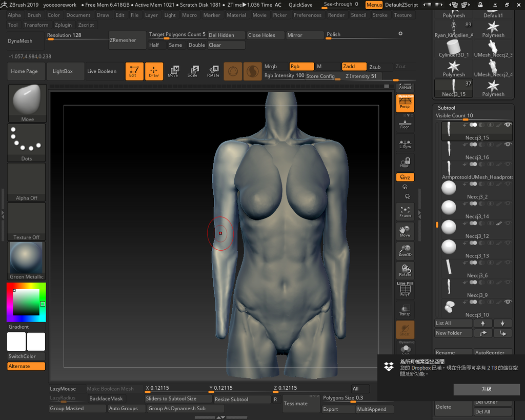Select the Draw mode icon
Image resolution: width=525 pixels, height=420 pixels.
click(154, 71)
